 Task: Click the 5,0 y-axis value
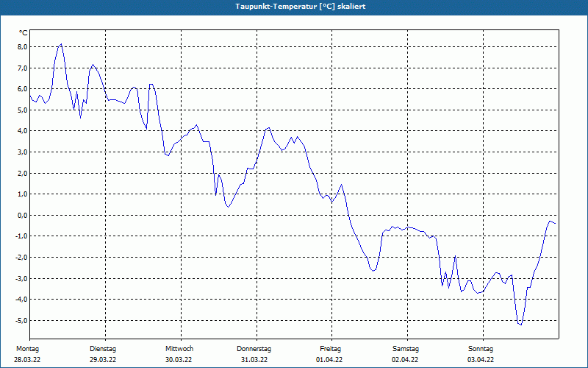click(x=22, y=110)
